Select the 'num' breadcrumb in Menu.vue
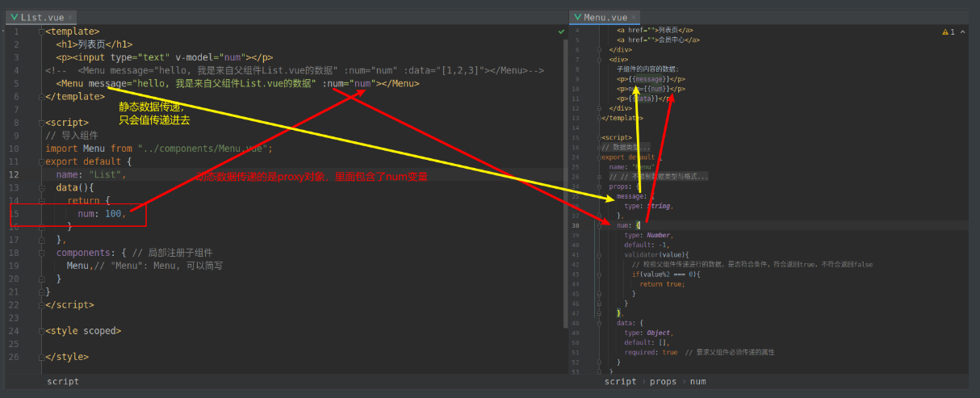980x398 pixels. coord(698,381)
